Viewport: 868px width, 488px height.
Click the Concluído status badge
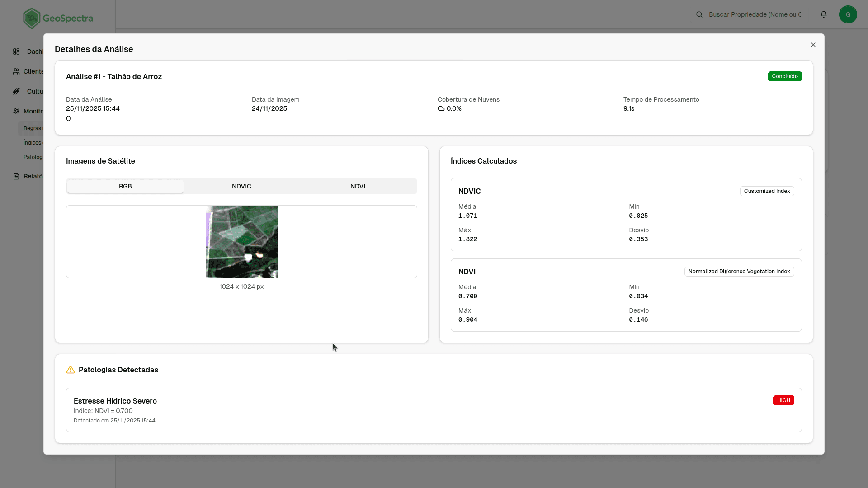click(x=784, y=76)
